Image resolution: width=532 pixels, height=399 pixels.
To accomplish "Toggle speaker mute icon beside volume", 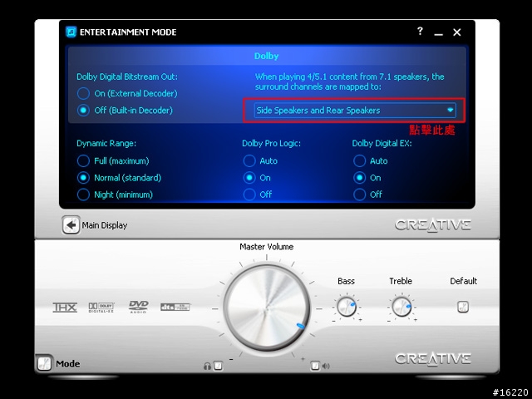I will click(315, 366).
